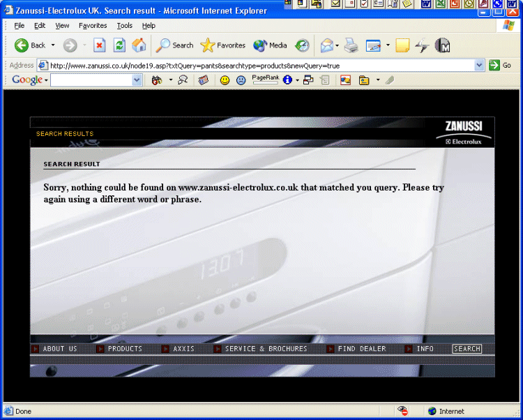
Task: Open the Help menu
Action: (x=149, y=26)
